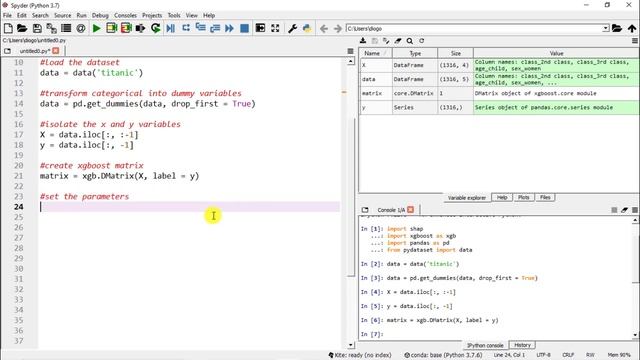Continue execution until next breakpoint
The height and width of the screenshot is (360, 640).
click(229, 28)
